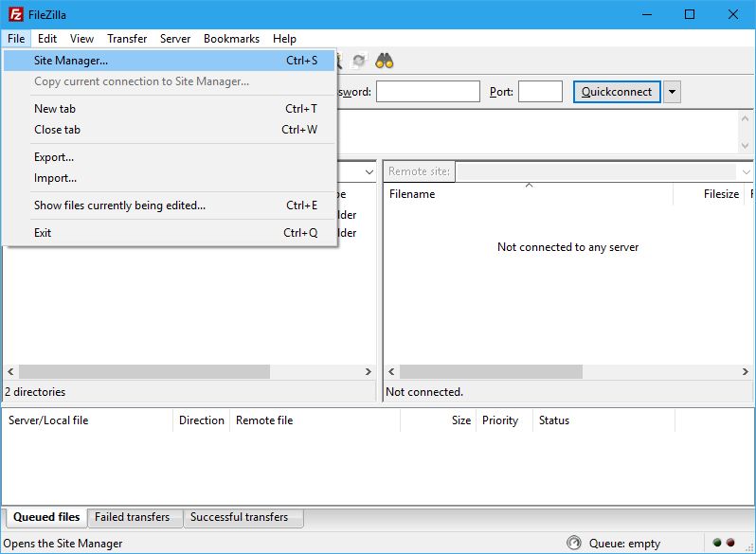Open the View menu

tap(81, 39)
